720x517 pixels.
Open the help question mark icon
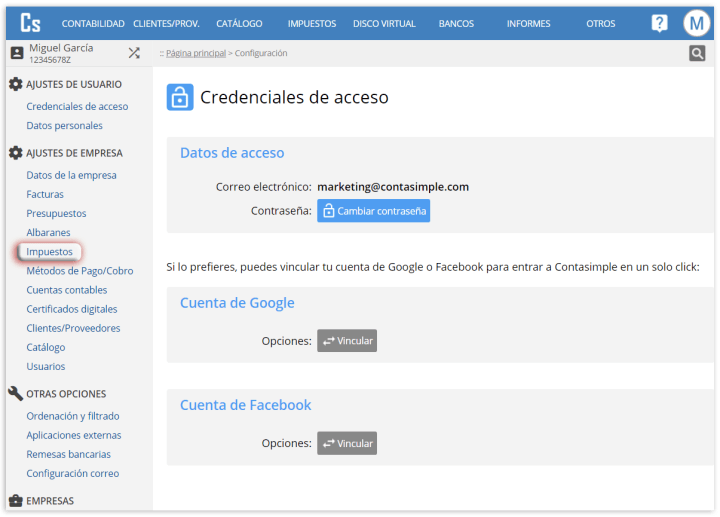(x=659, y=23)
